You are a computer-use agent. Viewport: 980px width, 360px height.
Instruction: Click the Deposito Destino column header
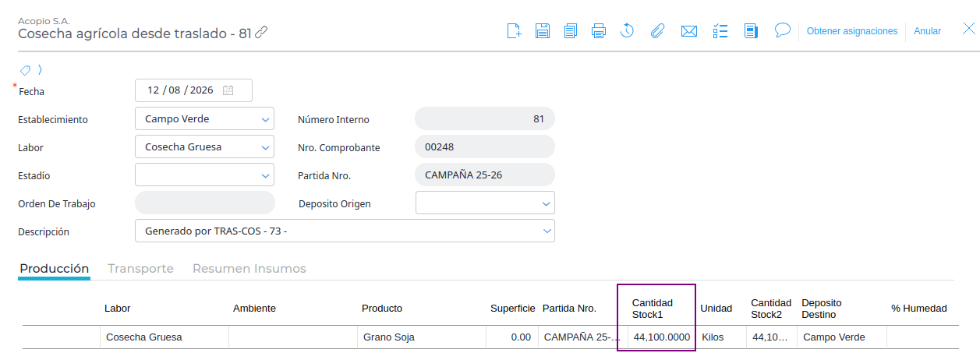[x=822, y=309]
